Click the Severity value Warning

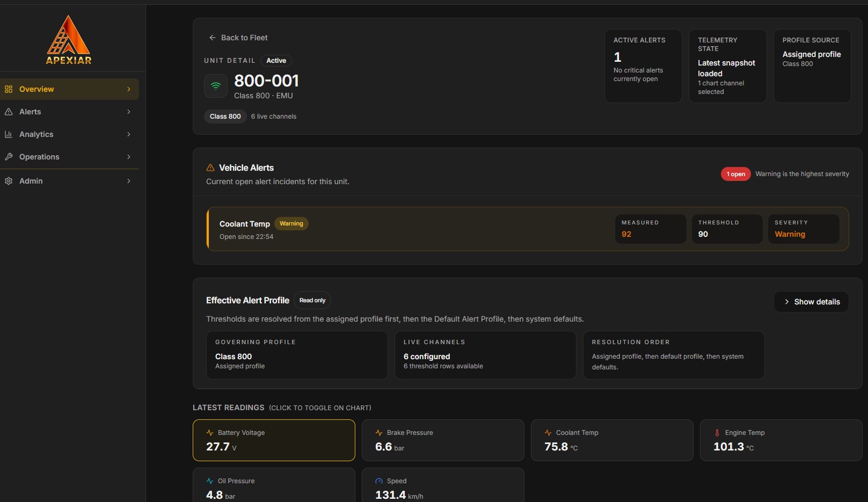tap(790, 234)
